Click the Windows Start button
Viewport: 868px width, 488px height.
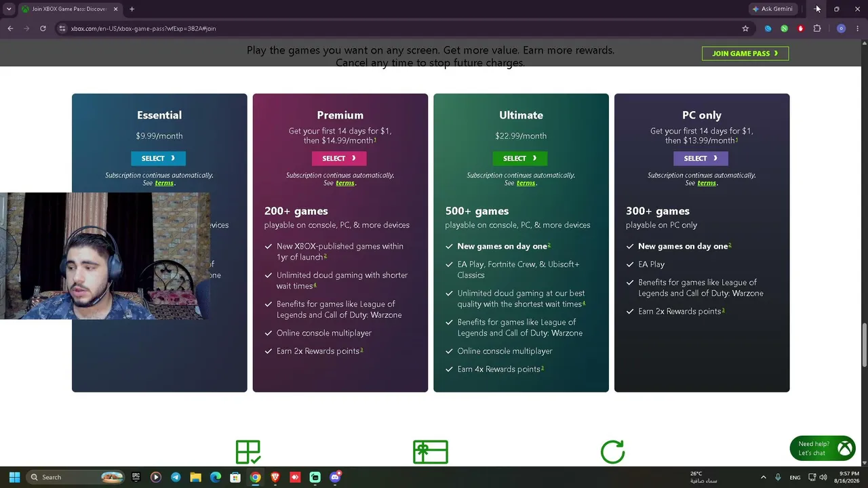tap(14, 477)
